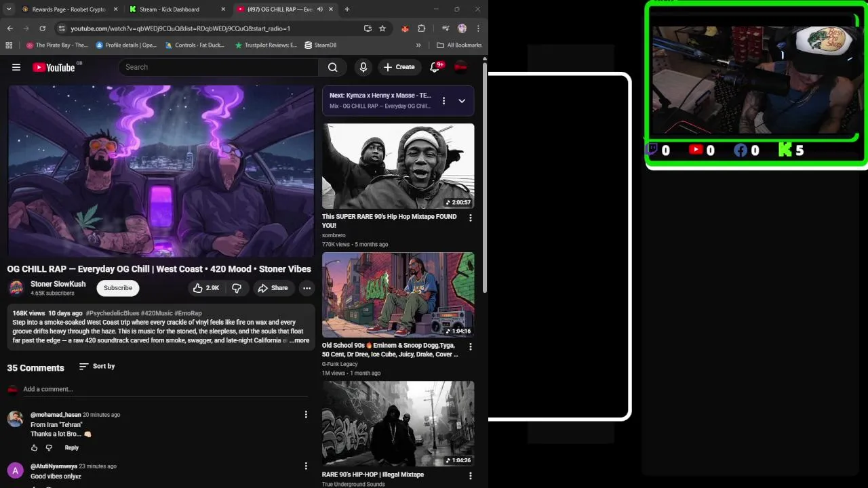
Task: Open the Profile details bookmark
Action: (x=126, y=45)
